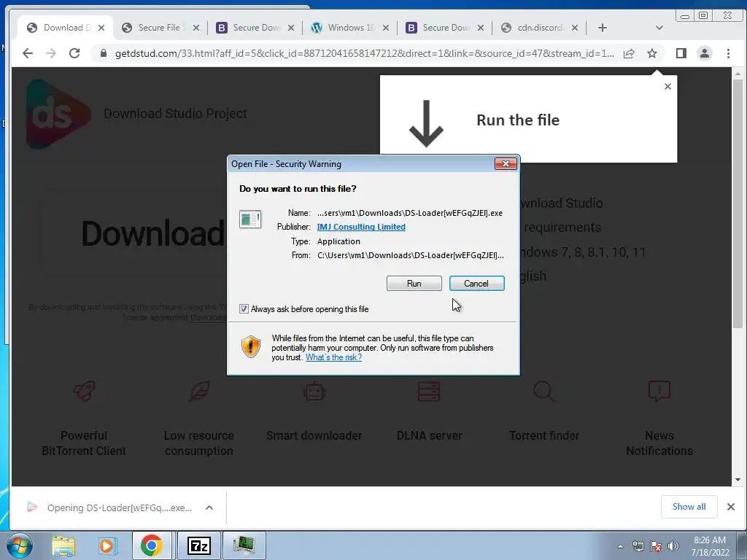
Task: Click Cancel in the Security Warning dialog
Action: pyautogui.click(x=476, y=284)
